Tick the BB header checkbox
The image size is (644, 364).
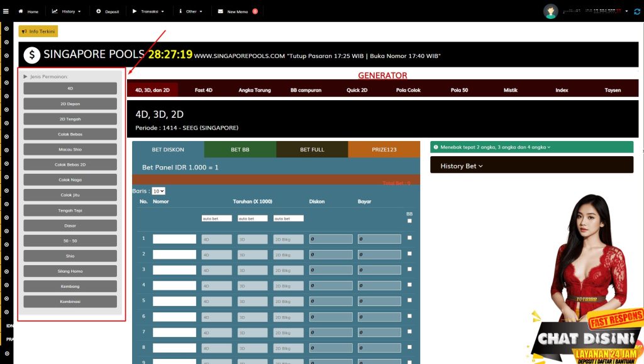(409, 221)
